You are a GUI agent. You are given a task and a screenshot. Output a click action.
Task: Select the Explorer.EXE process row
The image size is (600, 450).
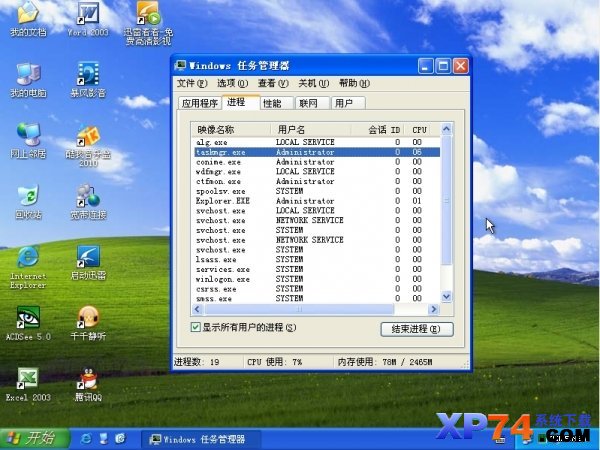tap(317, 201)
